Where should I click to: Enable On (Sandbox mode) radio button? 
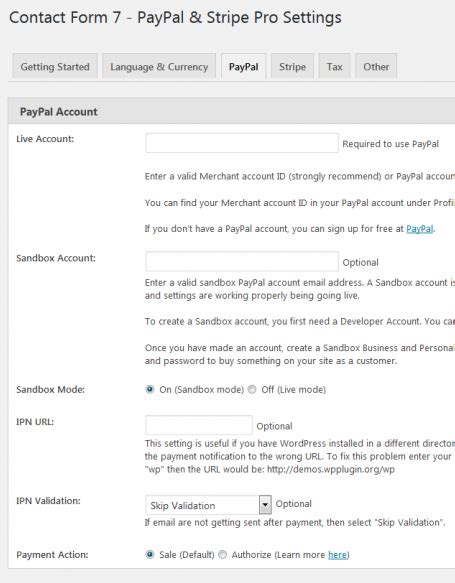click(x=150, y=389)
